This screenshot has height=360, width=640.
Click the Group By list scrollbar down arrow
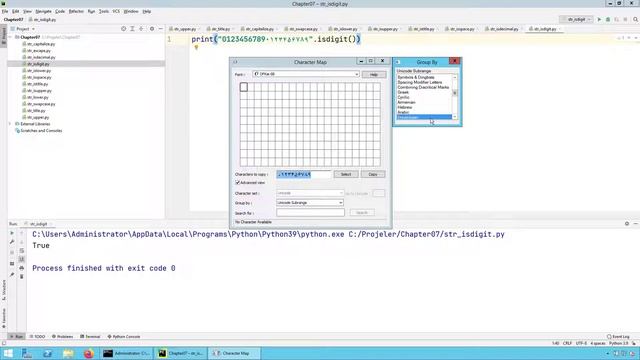click(x=455, y=117)
